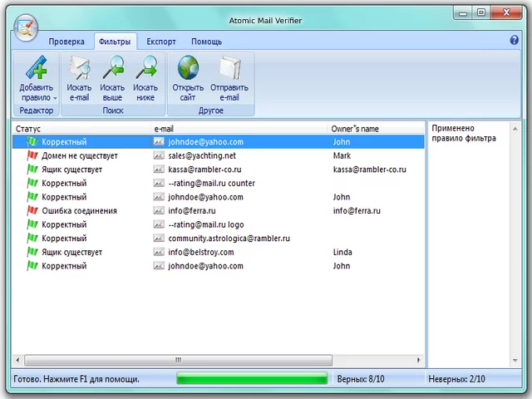The width and height of the screenshot is (532, 399).
Task: Click the Искать выше search icon
Action: click(112, 67)
